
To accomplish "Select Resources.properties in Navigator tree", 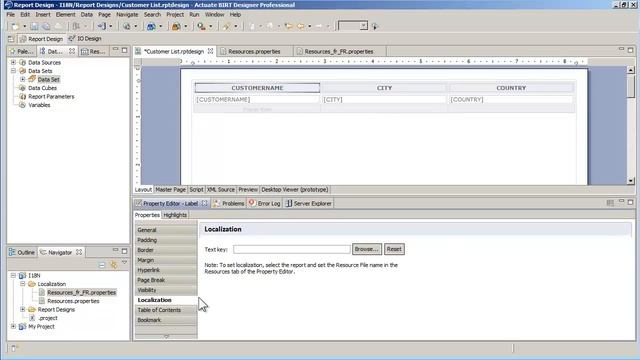I will pos(73,301).
